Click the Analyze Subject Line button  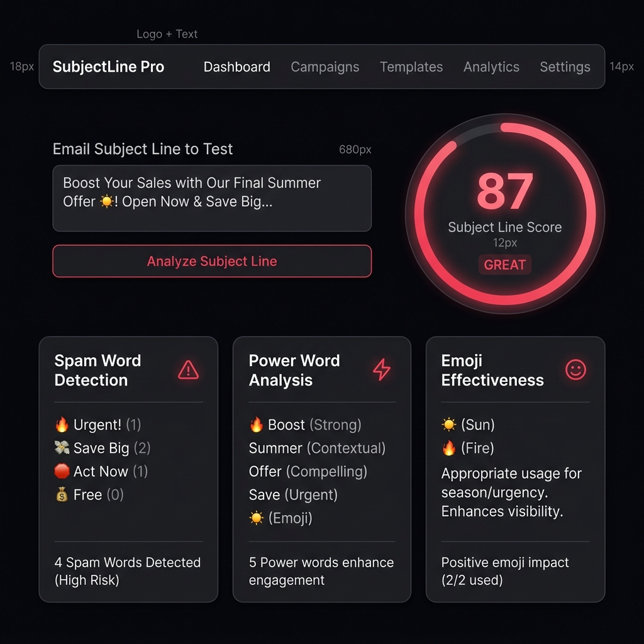tap(212, 261)
